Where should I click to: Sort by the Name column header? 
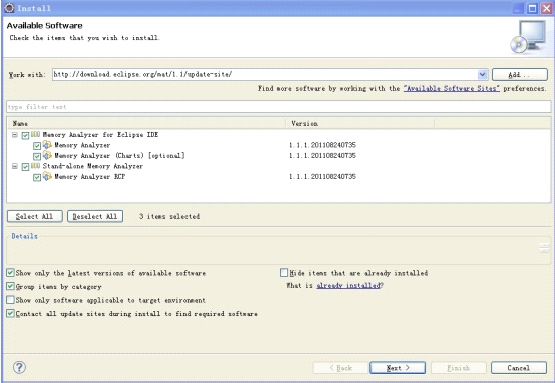[146, 124]
